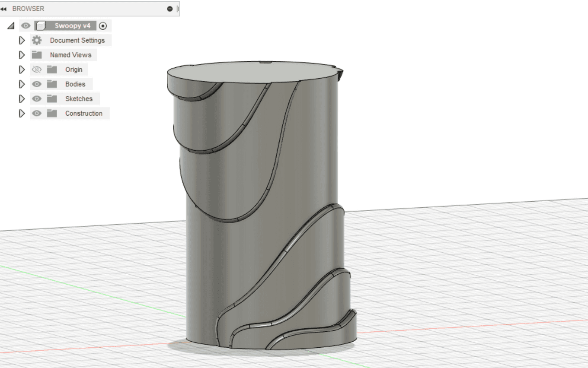Expand the Document Settings node
The image size is (588, 368).
pos(22,41)
